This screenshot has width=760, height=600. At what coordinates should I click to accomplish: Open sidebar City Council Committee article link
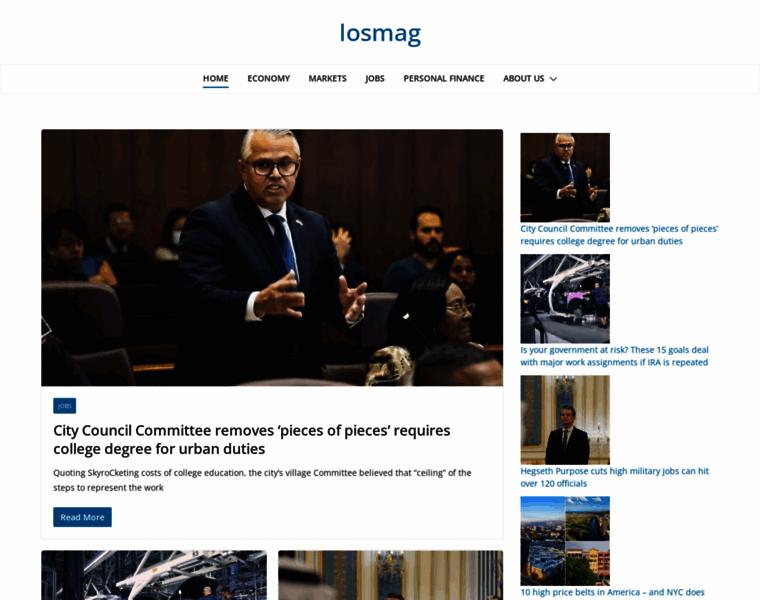619,235
